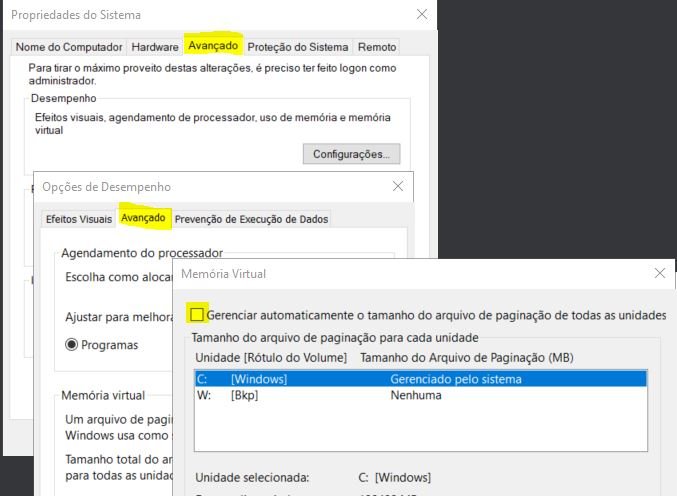Close the Propriedades do Sistema window

pos(422,15)
